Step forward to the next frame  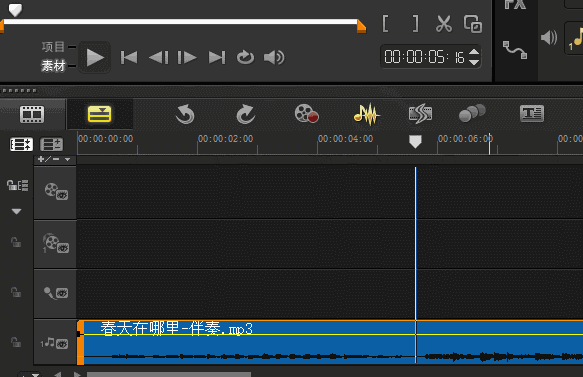(187, 58)
